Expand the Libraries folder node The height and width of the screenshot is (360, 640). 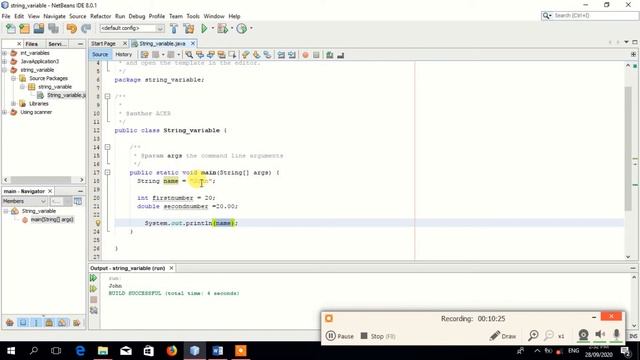click(13, 104)
